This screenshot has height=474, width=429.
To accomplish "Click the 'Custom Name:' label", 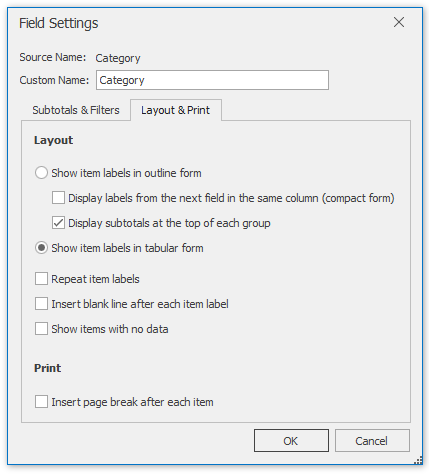I will point(54,80).
